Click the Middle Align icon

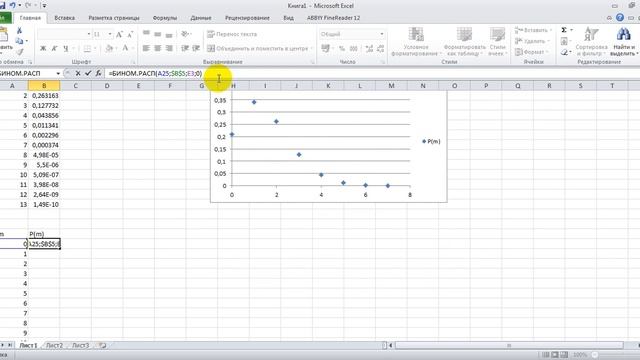click(158, 34)
